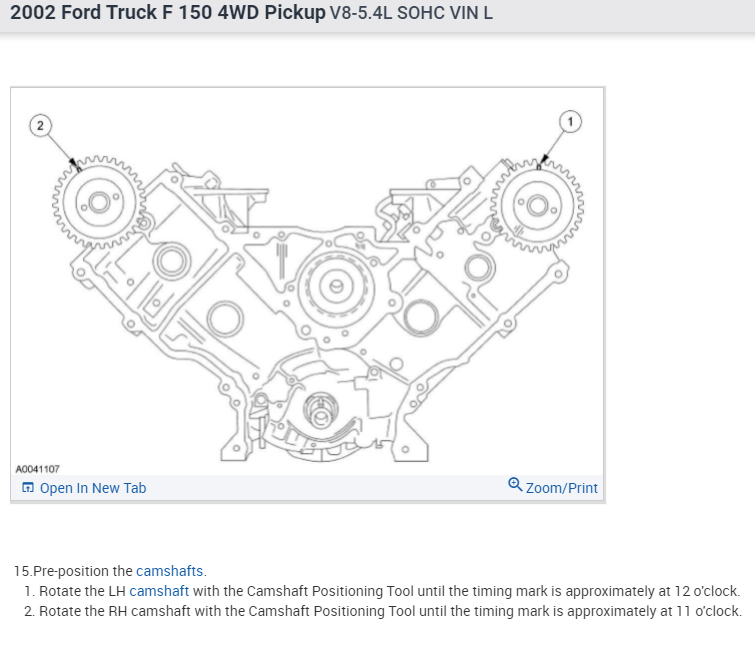
Task: Follow the blue "camshafts" link in step 15
Action: point(170,571)
